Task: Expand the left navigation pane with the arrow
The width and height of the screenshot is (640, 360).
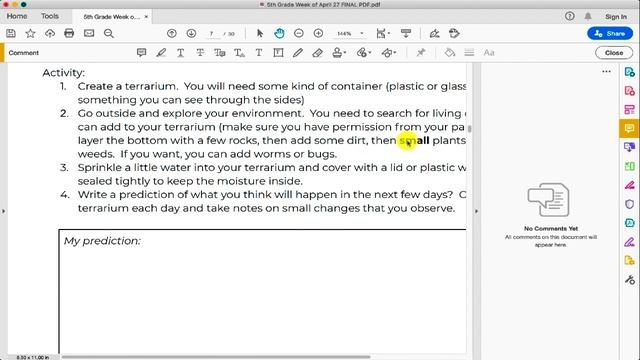Action: 4,211
